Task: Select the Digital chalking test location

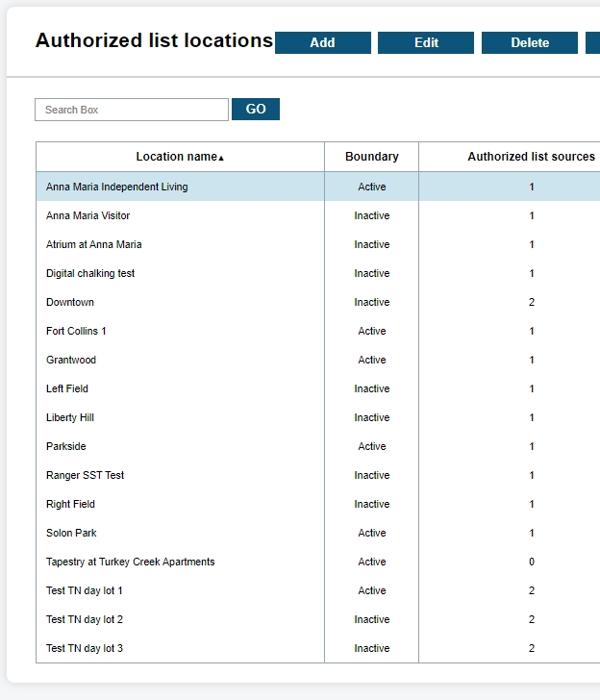Action: coord(90,273)
